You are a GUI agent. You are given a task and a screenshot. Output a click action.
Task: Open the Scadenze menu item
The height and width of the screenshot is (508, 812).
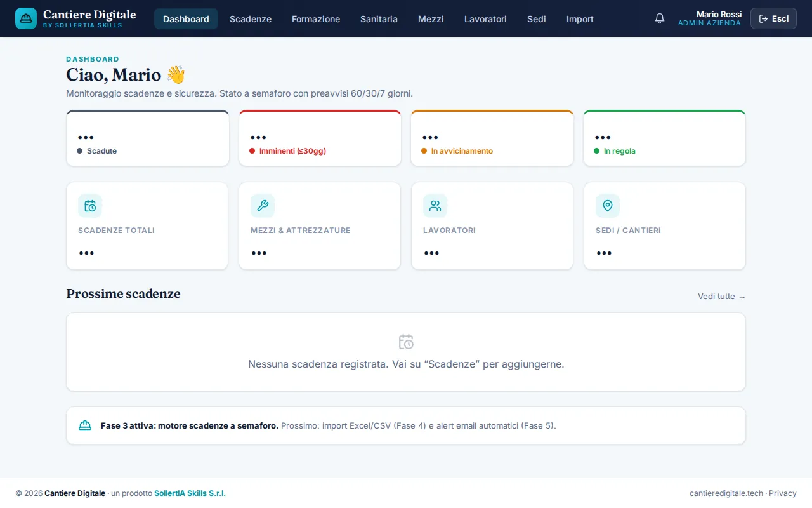(x=251, y=19)
